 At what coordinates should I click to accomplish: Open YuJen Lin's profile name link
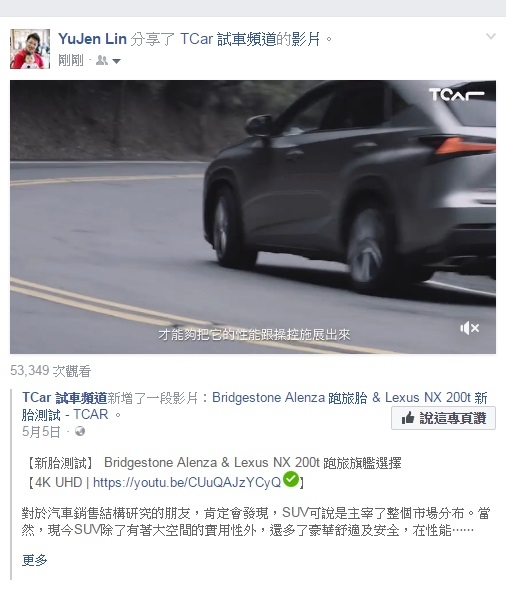[x=92, y=39]
